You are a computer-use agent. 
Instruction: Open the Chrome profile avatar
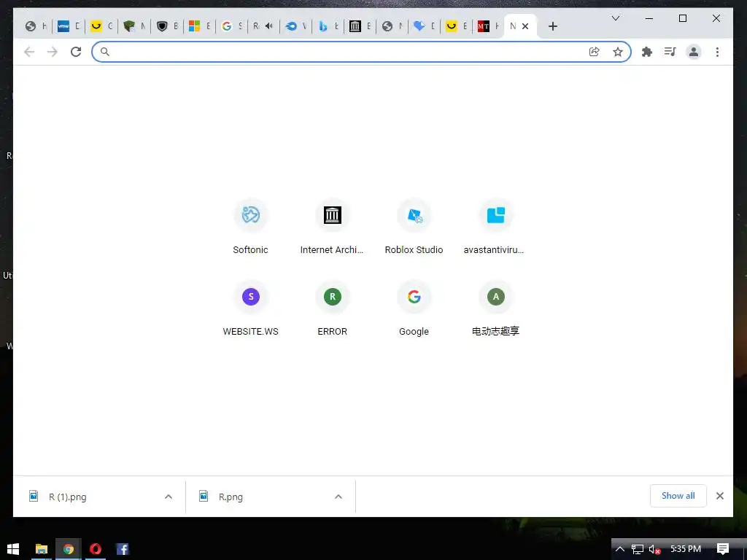click(x=694, y=52)
